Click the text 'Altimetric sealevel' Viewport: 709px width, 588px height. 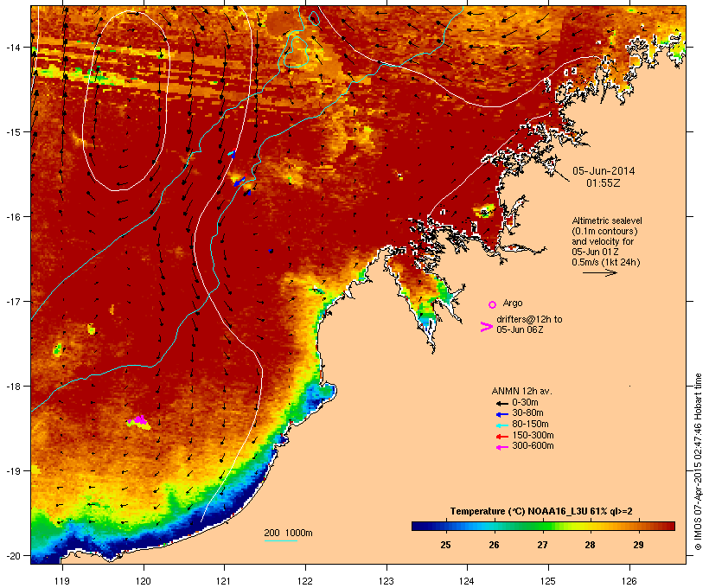[607, 220]
